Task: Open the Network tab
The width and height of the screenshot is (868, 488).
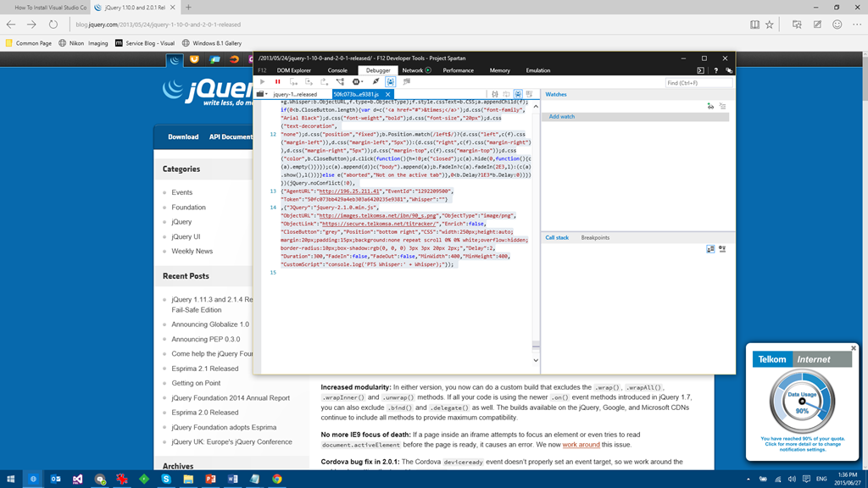Action: coord(413,70)
